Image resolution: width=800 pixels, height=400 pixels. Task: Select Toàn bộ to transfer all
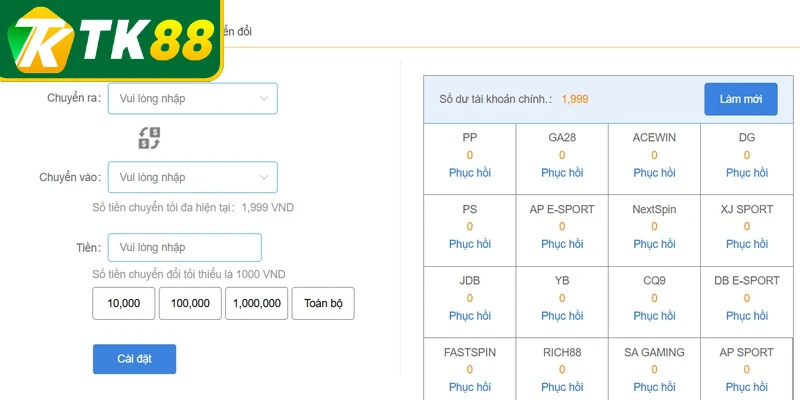coord(323,304)
